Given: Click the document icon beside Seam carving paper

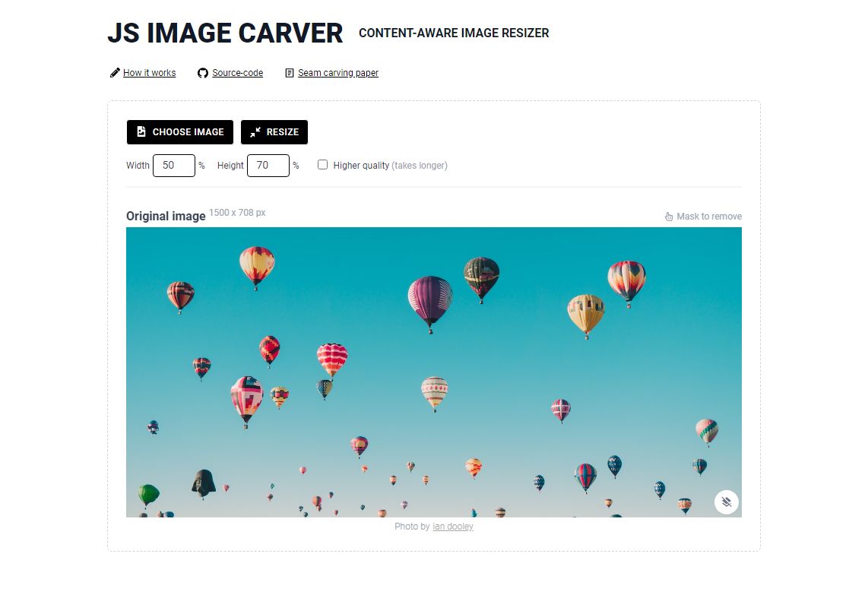Looking at the screenshot, I should [x=290, y=73].
